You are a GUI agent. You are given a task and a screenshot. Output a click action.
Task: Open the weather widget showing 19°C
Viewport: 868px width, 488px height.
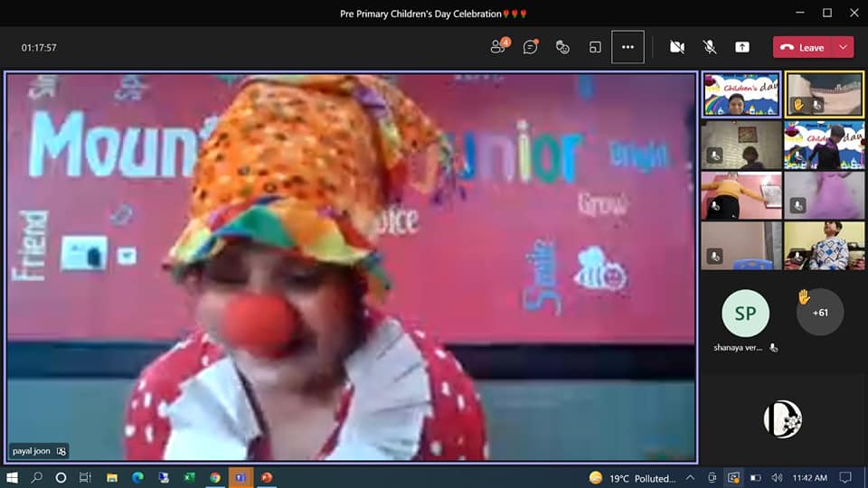(x=633, y=478)
